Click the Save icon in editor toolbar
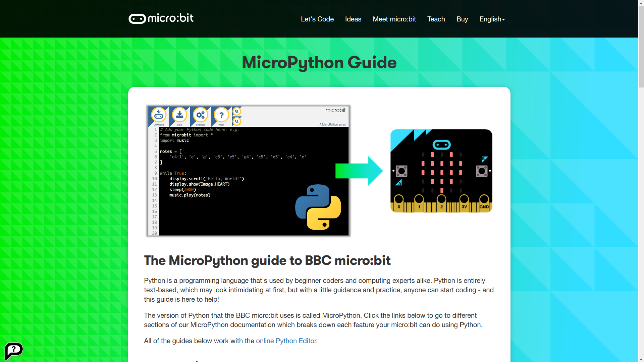The image size is (644, 362). (179, 115)
